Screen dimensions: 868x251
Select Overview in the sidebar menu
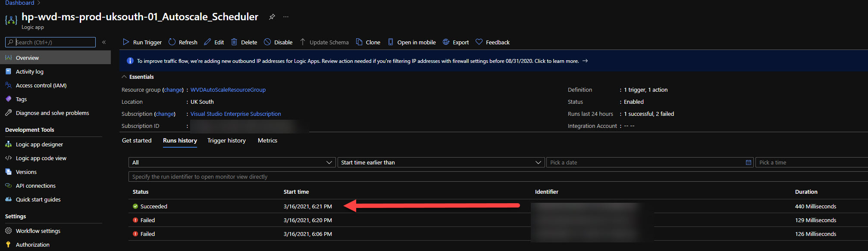(55, 58)
